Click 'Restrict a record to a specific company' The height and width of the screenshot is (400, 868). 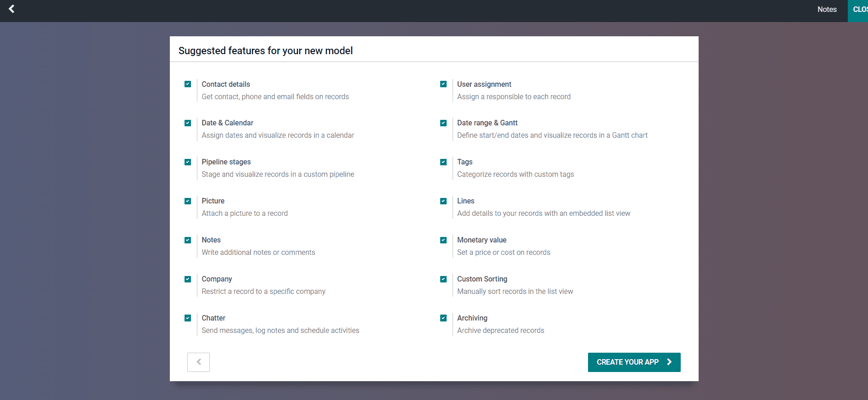[x=263, y=291]
